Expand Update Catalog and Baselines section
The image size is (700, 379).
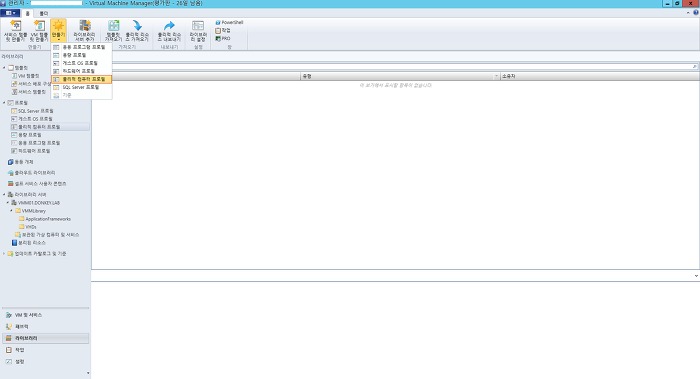pos(4,254)
